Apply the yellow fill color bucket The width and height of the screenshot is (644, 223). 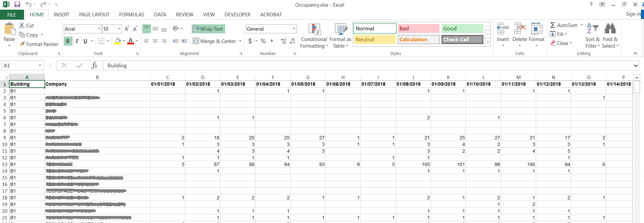(118, 41)
